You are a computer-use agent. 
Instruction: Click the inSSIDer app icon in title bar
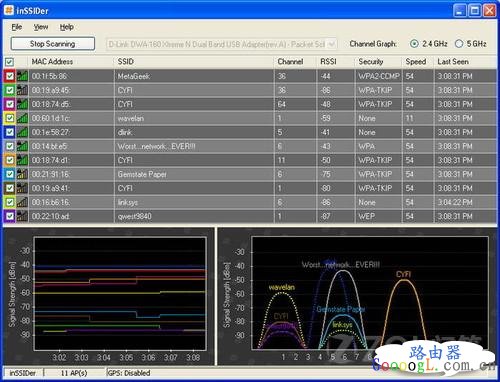click(9, 10)
